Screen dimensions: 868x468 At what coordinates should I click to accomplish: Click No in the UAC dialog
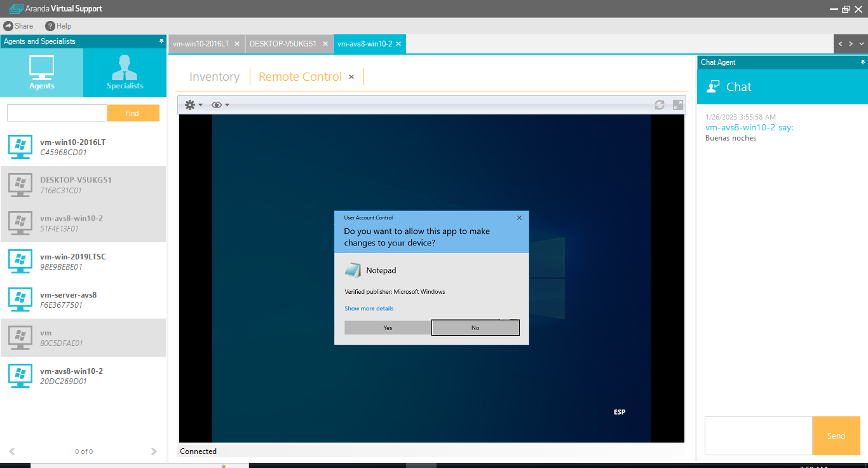[x=475, y=327]
